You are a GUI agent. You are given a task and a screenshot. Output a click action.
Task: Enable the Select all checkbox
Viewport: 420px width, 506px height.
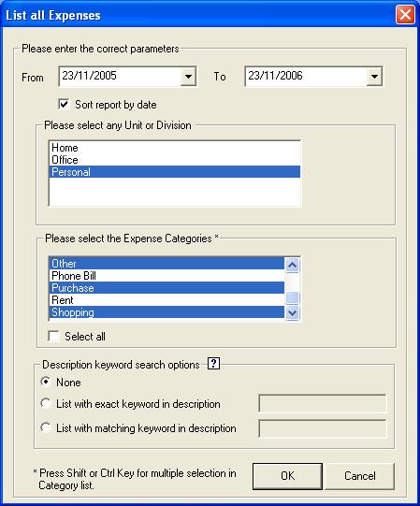click(53, 337)
